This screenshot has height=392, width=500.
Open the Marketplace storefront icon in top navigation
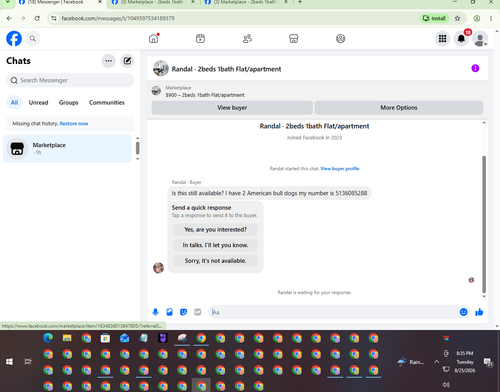(x=294, y=39)
